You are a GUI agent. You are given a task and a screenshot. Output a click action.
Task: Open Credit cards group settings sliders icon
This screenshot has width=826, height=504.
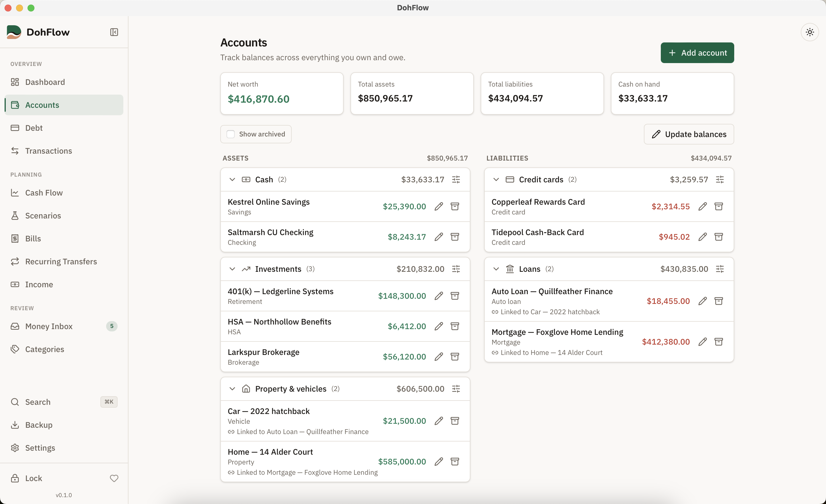pos(720,180)
